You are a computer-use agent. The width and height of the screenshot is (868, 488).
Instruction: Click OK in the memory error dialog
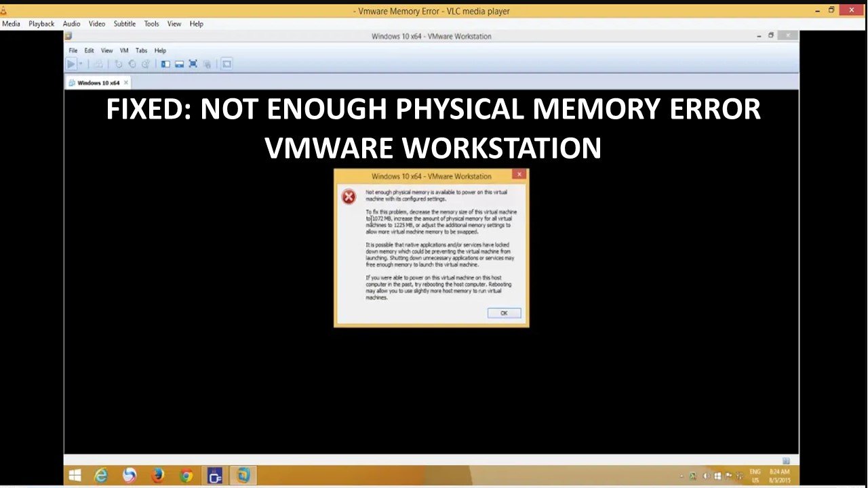point(504,313)
